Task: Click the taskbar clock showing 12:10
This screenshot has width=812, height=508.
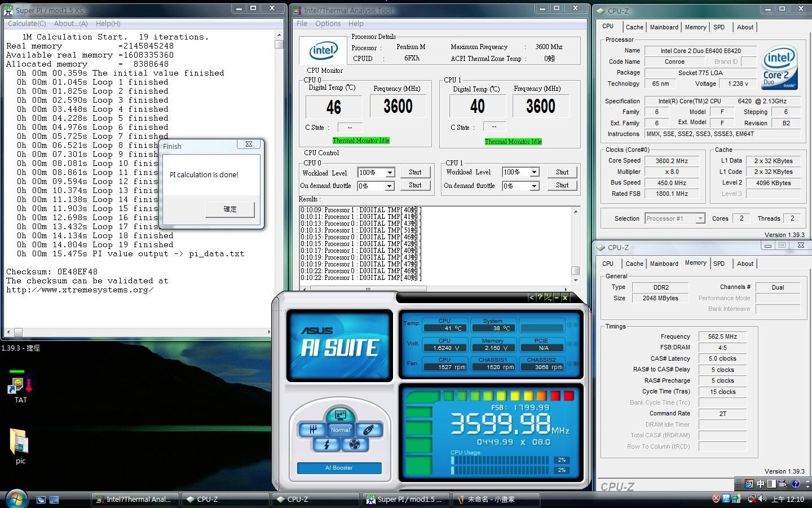Action: 788,500
